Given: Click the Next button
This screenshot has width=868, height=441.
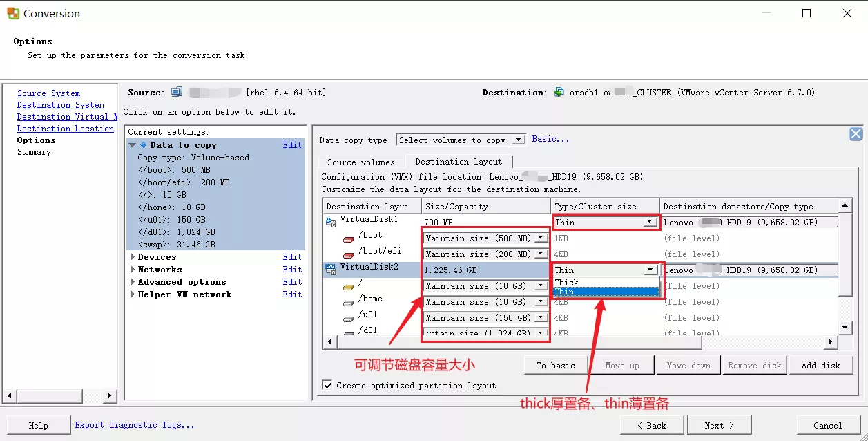Looking at the screenshot, I should (x=719, y=425).
